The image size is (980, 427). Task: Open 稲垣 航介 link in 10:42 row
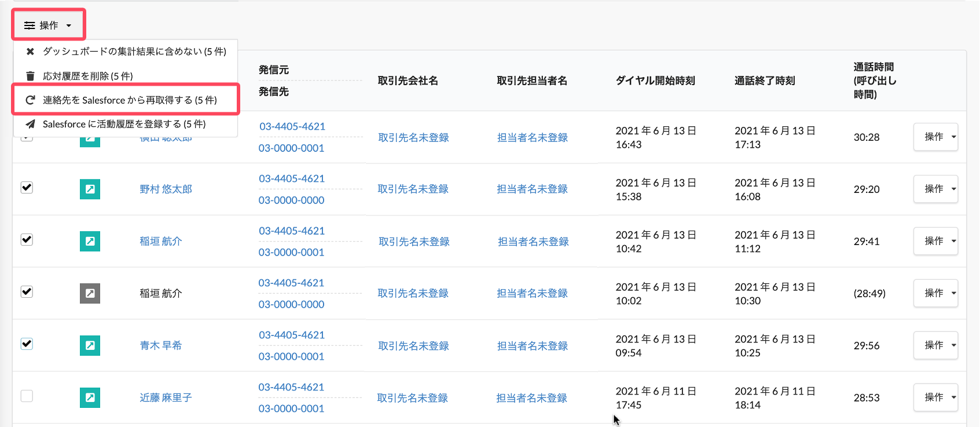point(160,241)
